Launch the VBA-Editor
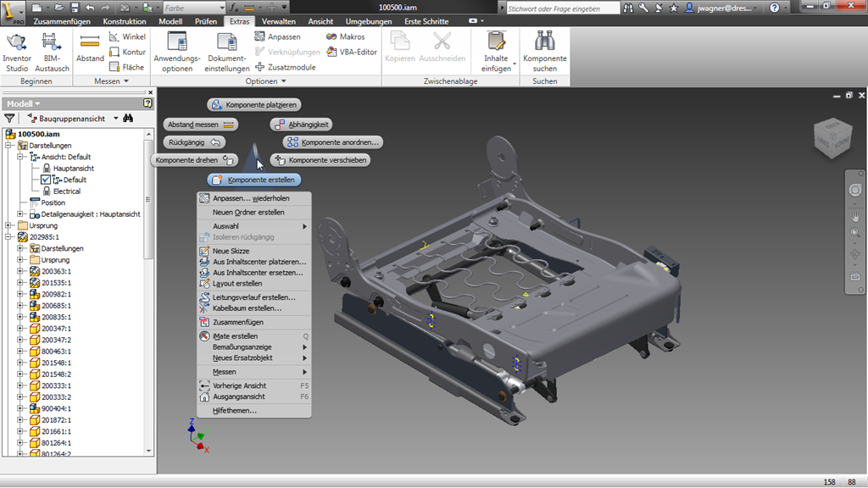 pos(352,52)
